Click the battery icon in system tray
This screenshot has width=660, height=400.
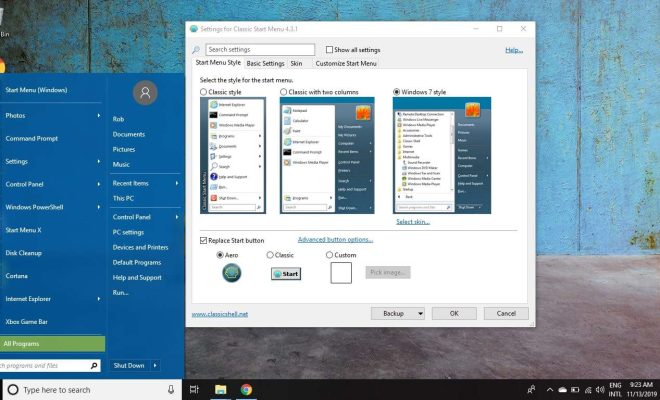pyautogui.click(x=575, y=390)
